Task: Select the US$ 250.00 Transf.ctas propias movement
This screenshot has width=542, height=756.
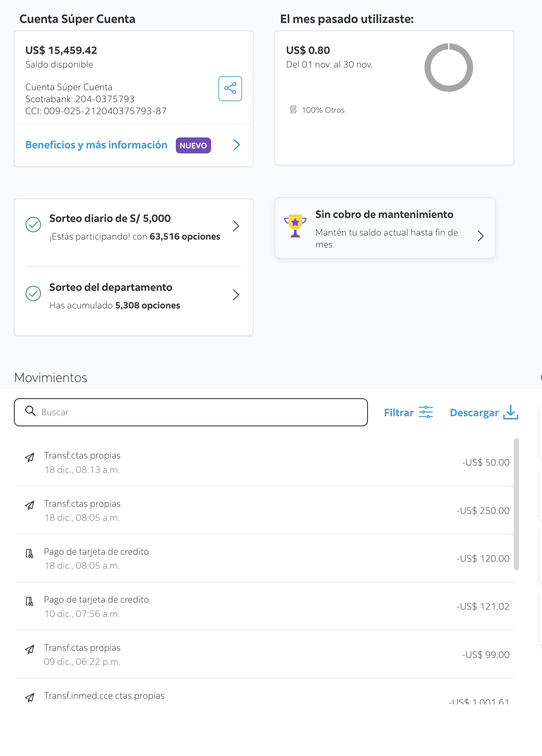Action: click(263, 510)
